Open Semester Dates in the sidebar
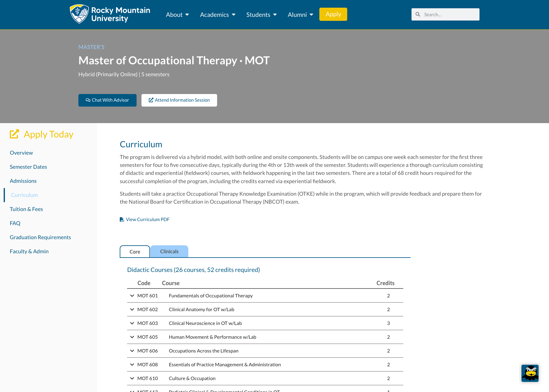Viewport: 549px width, 392px height. pos(28,167)
